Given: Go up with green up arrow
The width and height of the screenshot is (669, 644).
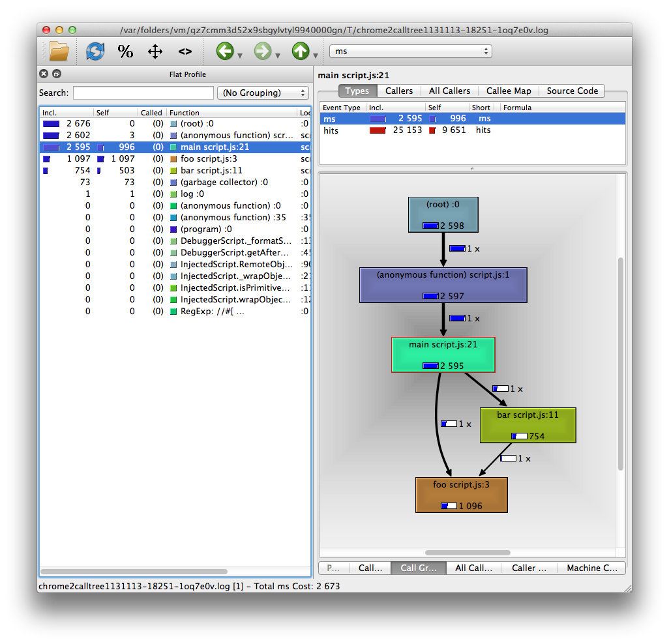Looking at the screenshot, I should (301, 51).
